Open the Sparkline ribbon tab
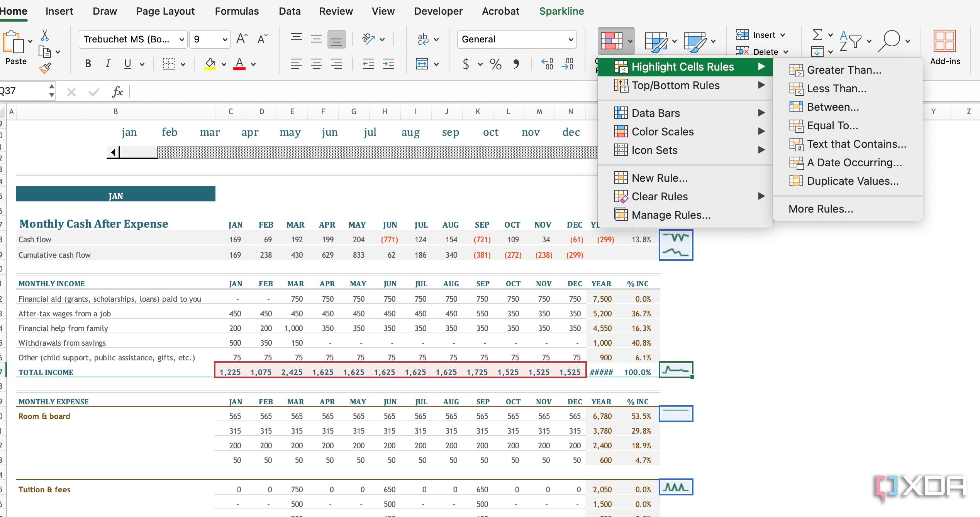 coord(561,11)
